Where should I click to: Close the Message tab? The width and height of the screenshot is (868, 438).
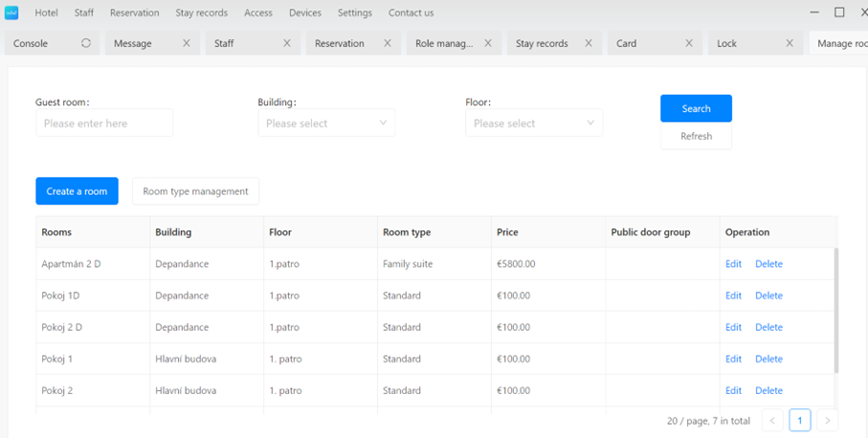(187, 43)
